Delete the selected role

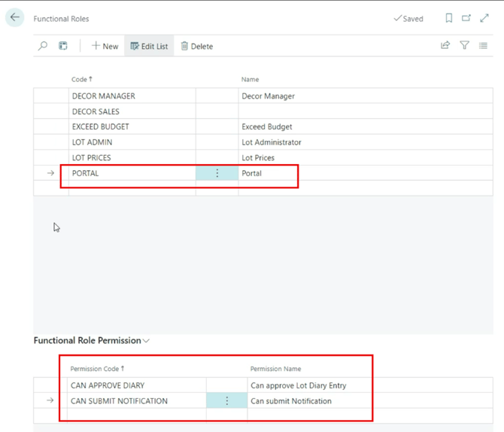coord(197,47)
